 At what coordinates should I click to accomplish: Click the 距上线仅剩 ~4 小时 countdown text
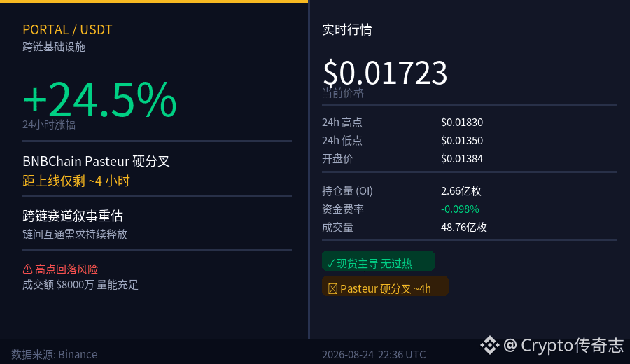pos(76,181)
